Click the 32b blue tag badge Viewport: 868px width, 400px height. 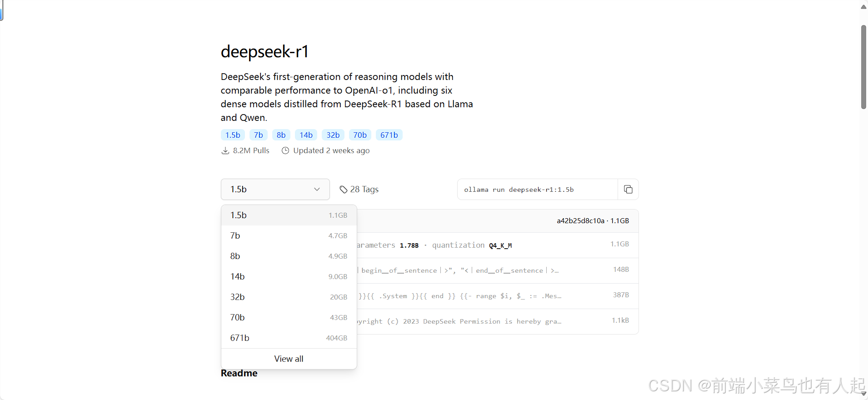[333, 135]
